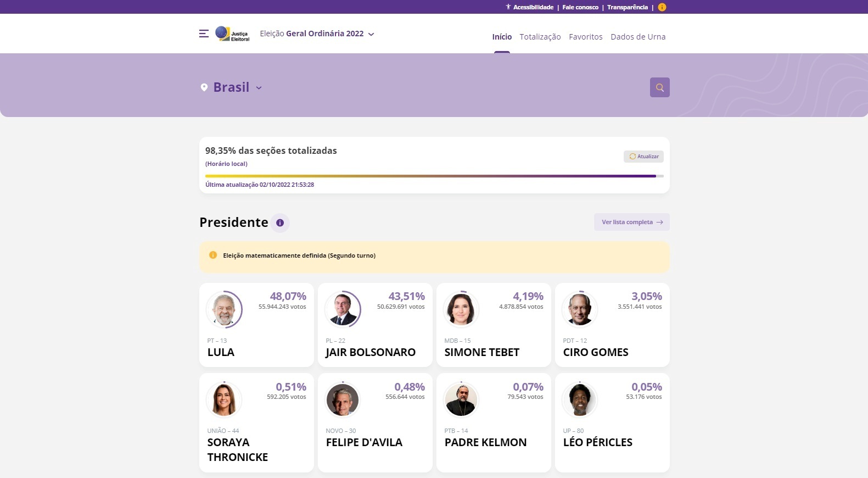Expand the Brasil location selector
This screenshot has width=868, height=478.
[237, 87]
